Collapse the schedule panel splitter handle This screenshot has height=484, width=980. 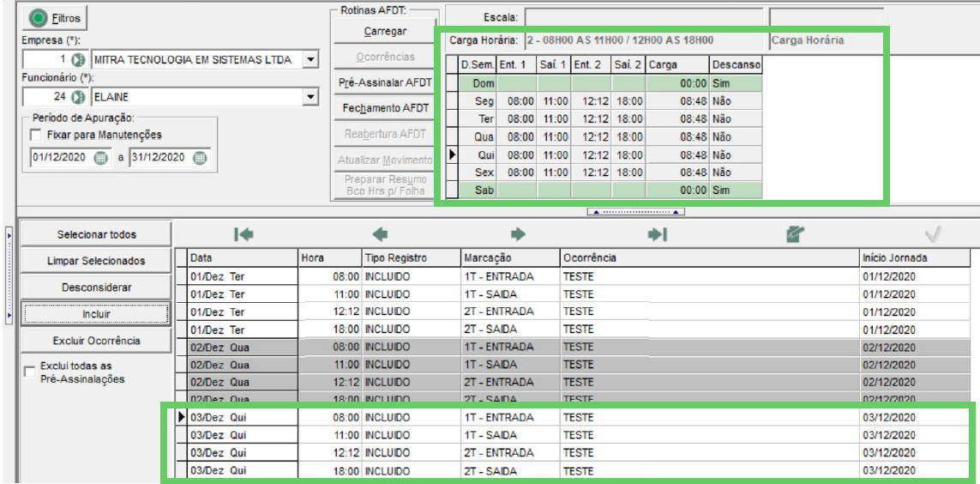click(x=635, y=212)
